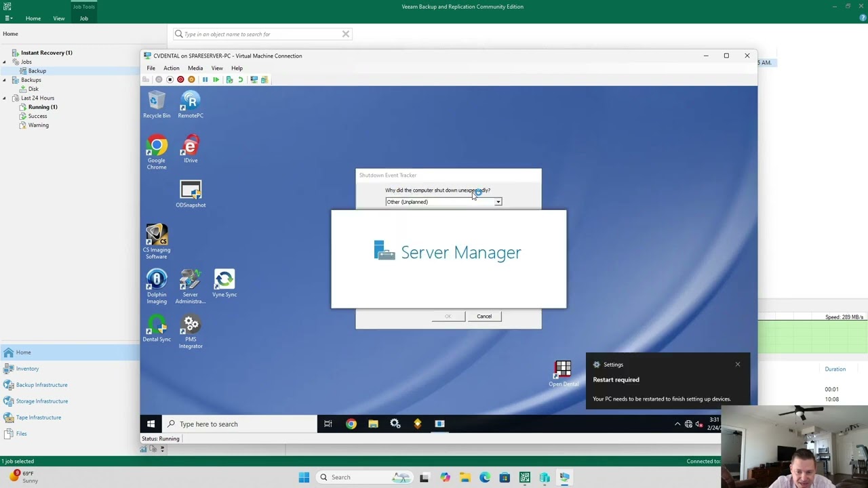Screen dimensions: 868x488
Task: Switch to Veeam Home ribbon tab
Action: (33, 18)
